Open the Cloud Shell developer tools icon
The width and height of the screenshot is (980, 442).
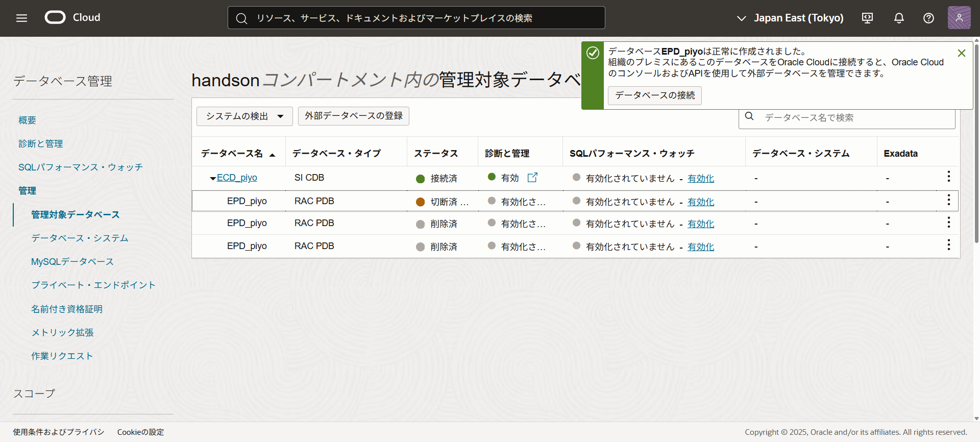[867, 18]
